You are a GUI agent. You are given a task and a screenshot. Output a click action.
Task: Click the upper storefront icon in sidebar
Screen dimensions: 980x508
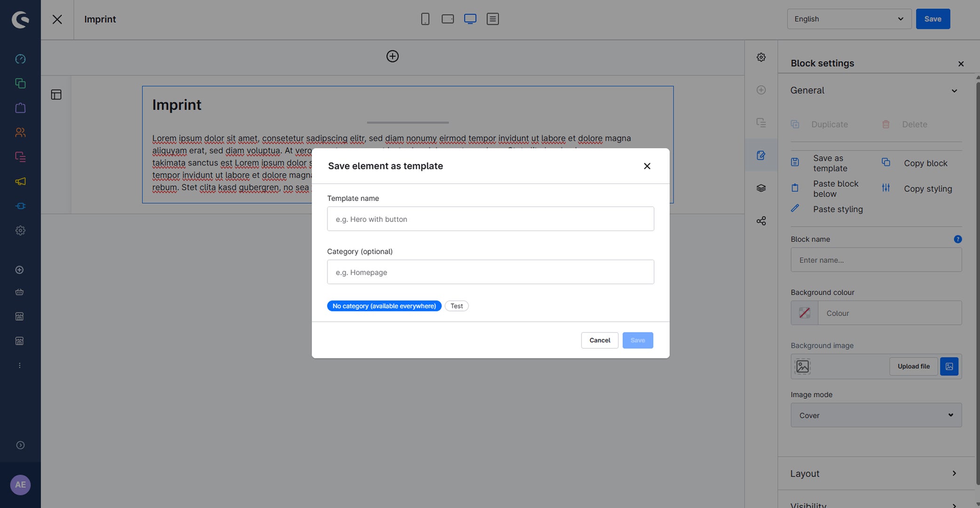19,317
